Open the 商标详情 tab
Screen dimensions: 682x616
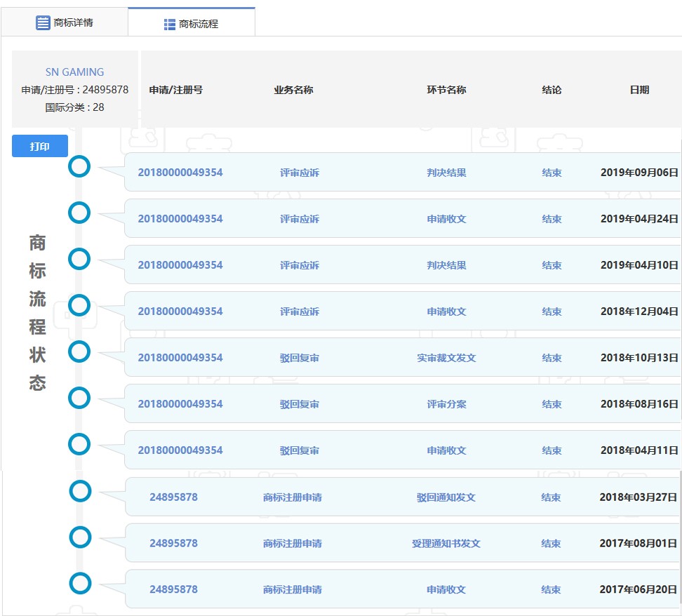65,22
